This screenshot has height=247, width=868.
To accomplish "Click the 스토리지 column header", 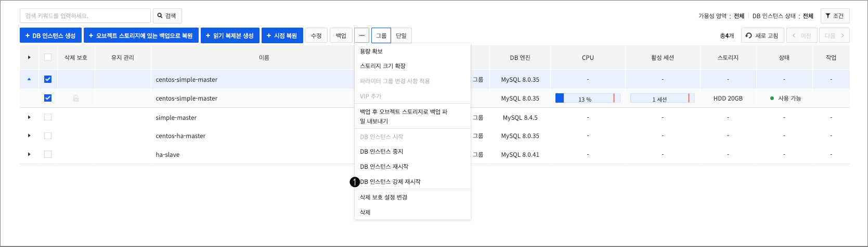I will click(x=728, y=57).
